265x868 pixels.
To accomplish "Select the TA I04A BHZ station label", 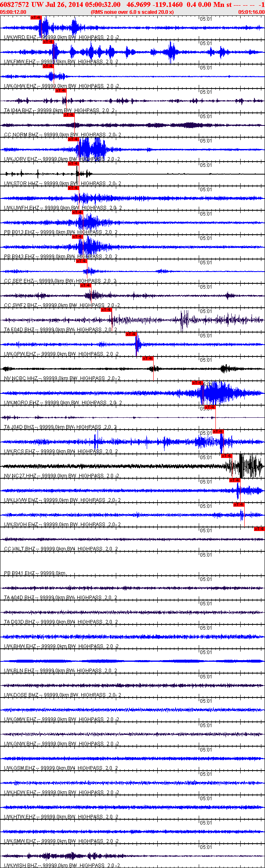I will coord(59,110).
